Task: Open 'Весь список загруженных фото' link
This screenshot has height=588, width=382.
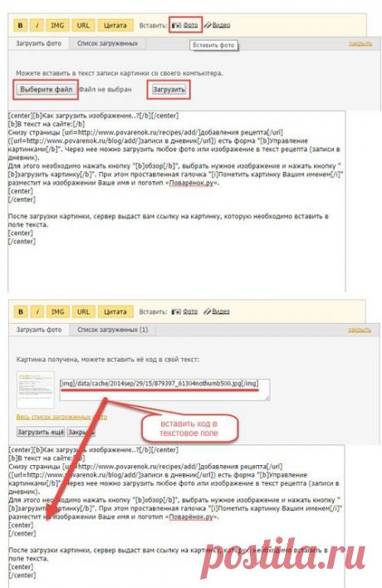Action: 61,417
